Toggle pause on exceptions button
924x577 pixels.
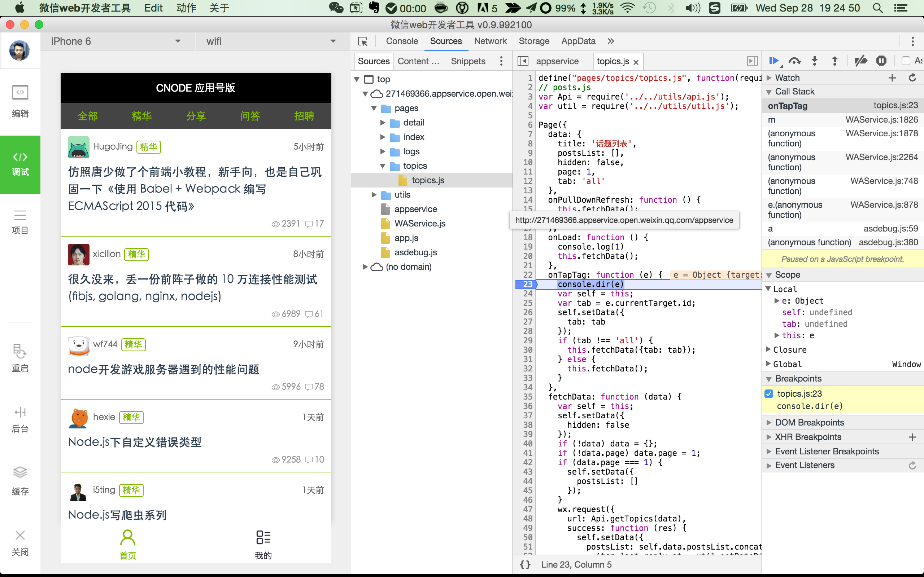tap(881, 61)
